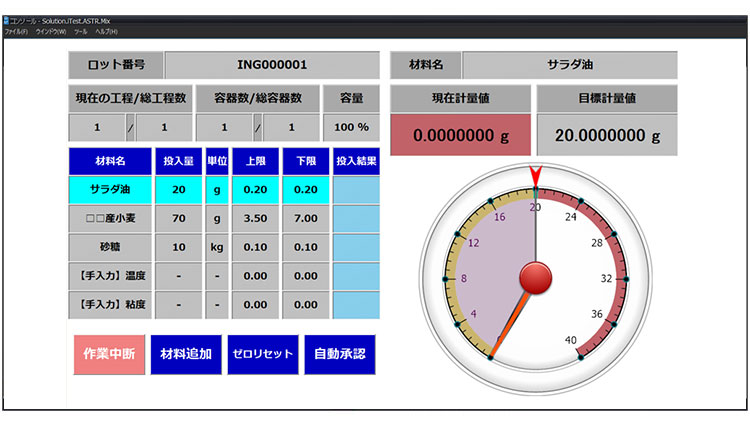
Task: Click the ゼロリセット button
Action: (263, 354)
